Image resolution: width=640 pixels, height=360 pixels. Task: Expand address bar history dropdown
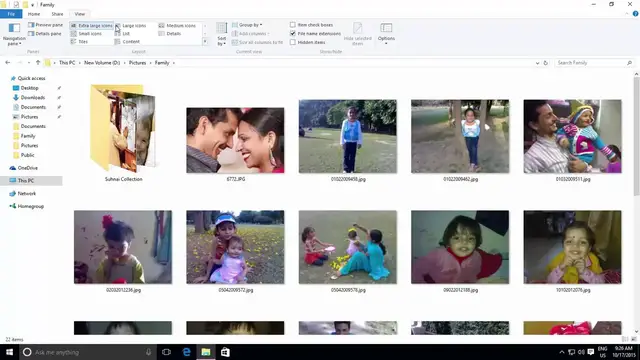click(537, 63)
